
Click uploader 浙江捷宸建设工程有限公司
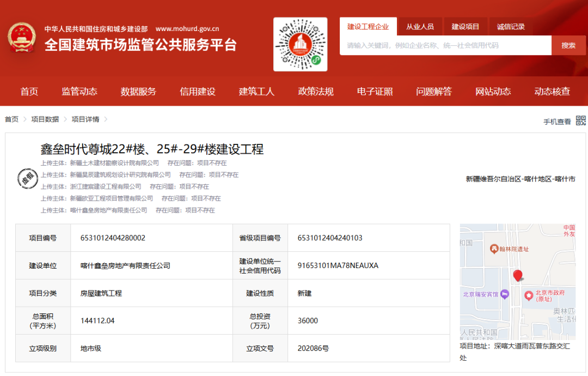point(106,186)
